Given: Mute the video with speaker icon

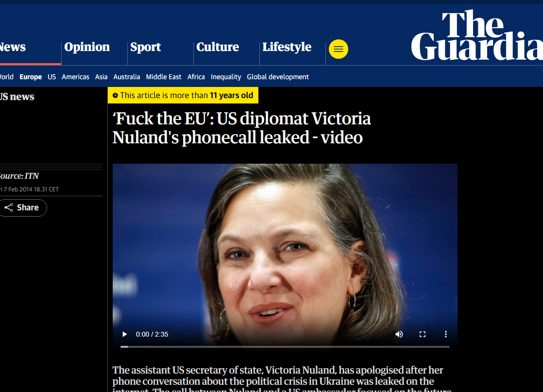Looking at the screenshot, I should [x=399, y=334].
